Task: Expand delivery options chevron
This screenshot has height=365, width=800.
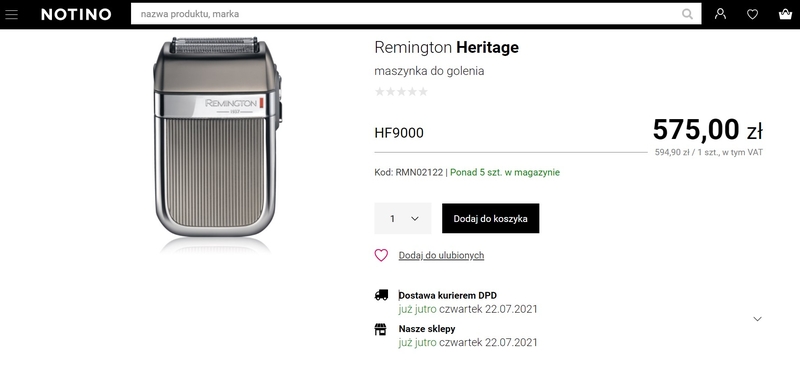Action: click(758, 319)
